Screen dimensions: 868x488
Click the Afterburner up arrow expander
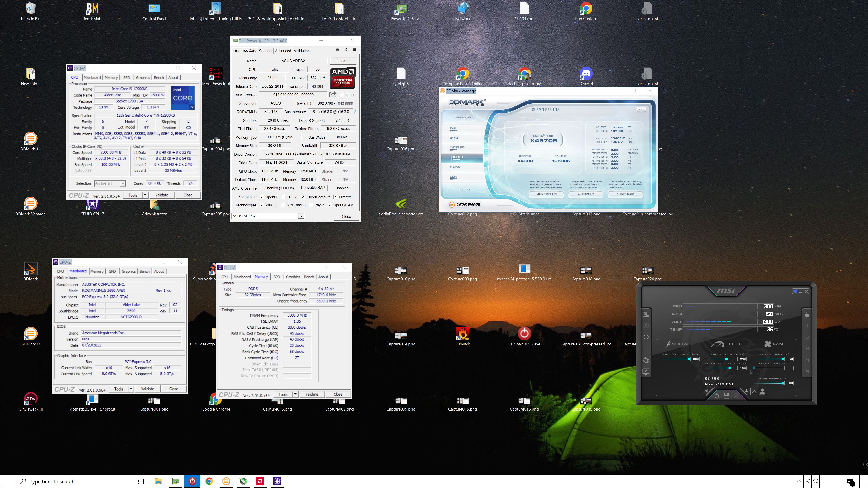tap(746, 391)
